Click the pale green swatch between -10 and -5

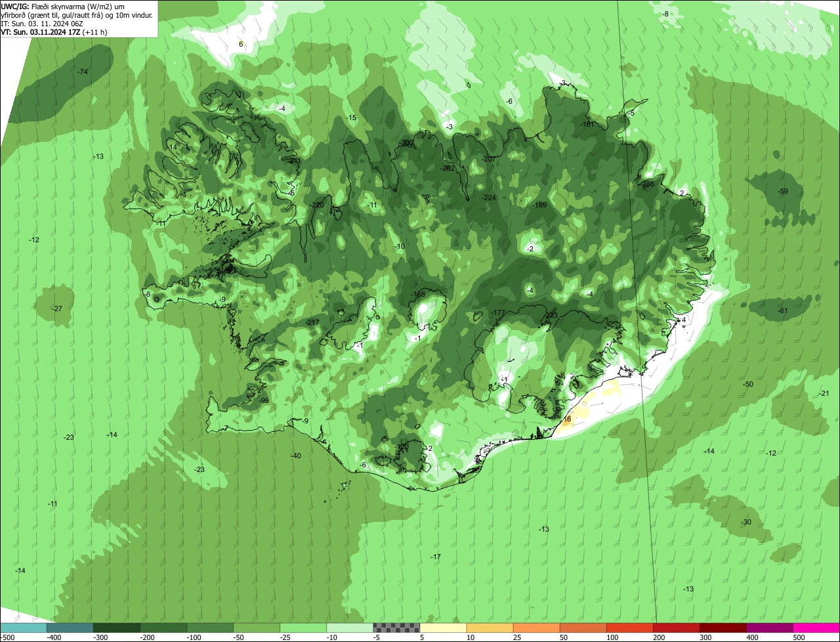pyautogui.click(x=350, y=628)
